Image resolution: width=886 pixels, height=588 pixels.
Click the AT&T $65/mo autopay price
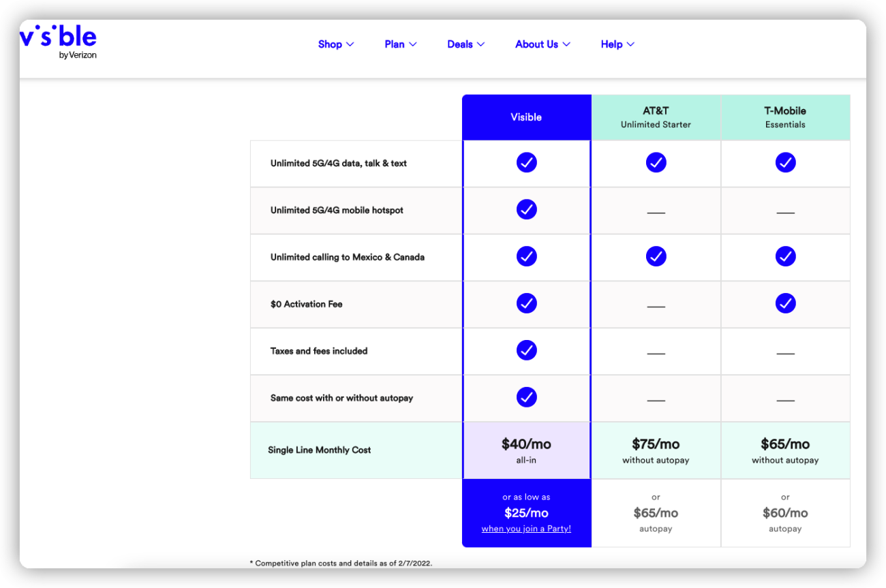[x=656, y=513]
